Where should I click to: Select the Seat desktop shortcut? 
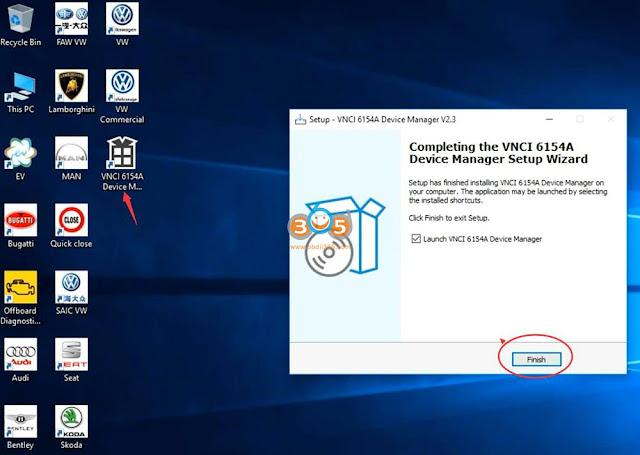coord(71,360)
